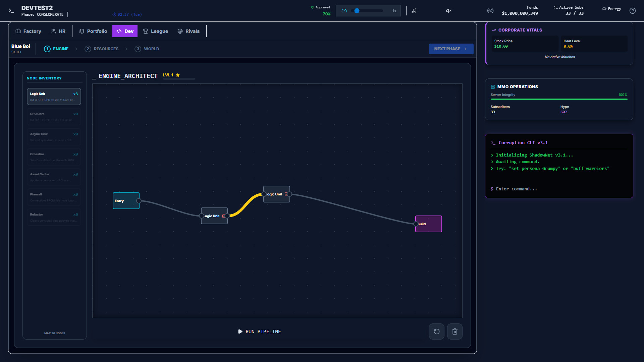Click the music note icon in top bar

414,10
